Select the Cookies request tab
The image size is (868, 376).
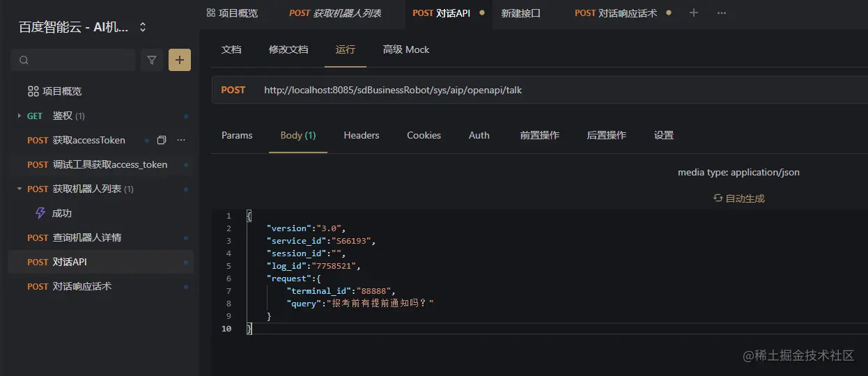(424, 135)
